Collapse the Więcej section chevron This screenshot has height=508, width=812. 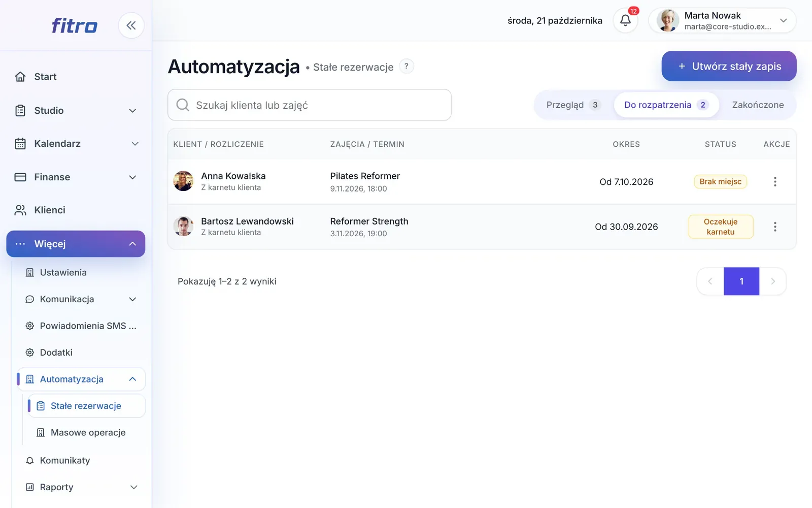click(x=132, y=244)
